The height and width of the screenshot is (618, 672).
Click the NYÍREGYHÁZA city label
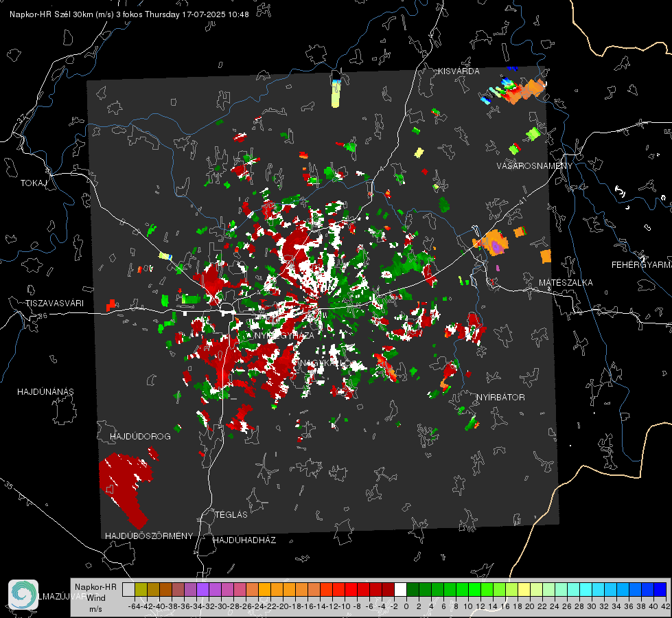point(284,335)
